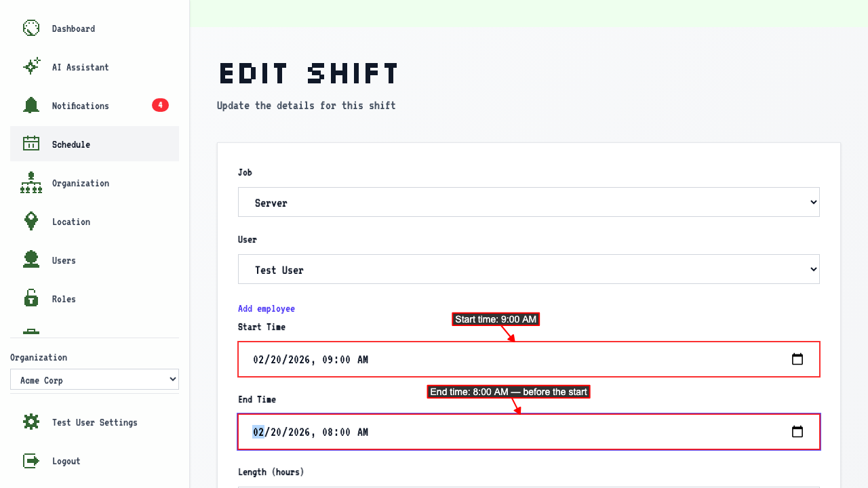This screenshot has width=868, height=488.
Task: Open the User dropdown showing Test User
Action: coord(529,269)
